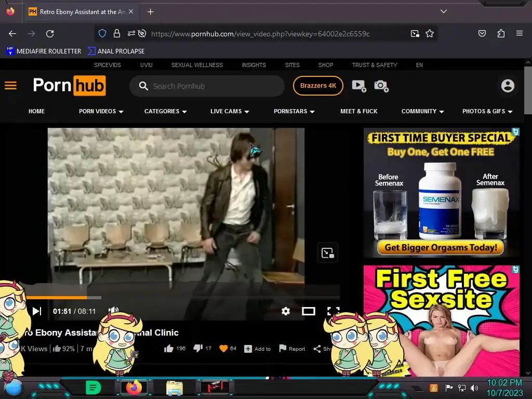
Task: Open a new browser tab with the plus button
Action: (150, 12)
